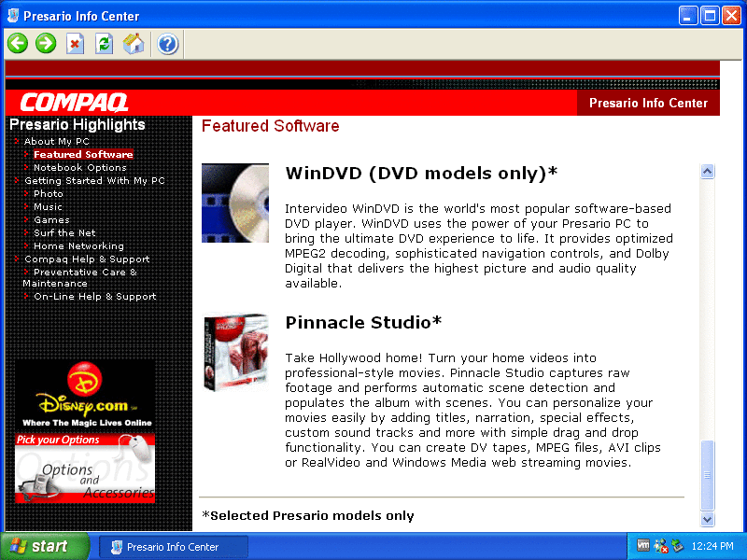The image size is (747, 560).
Task: Click the vm tray icon
Action: (643, 546)
